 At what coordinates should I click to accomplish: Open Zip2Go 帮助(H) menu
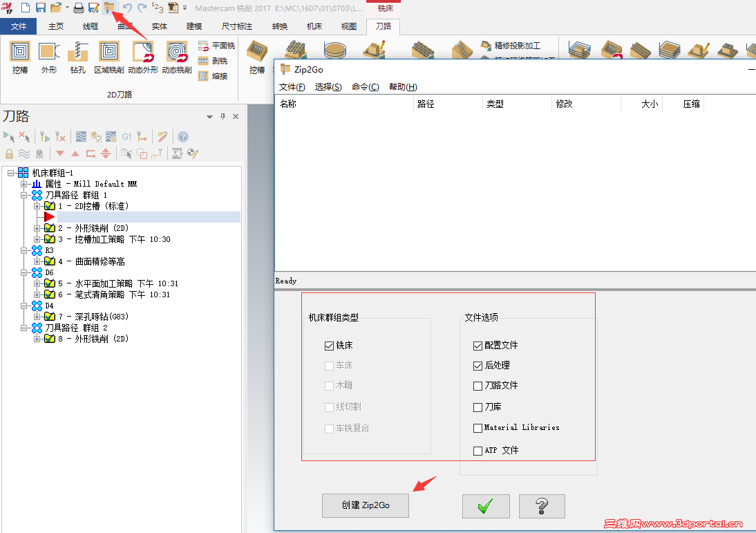(403, 87)
